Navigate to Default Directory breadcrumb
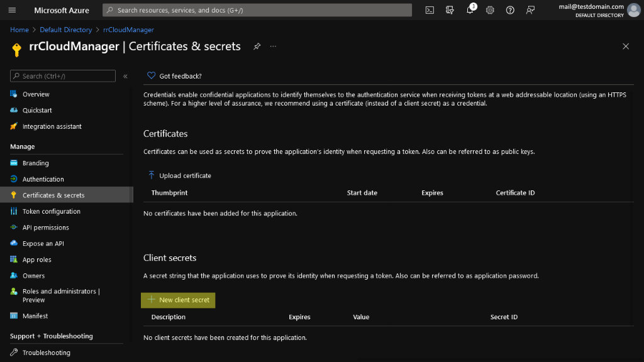Screen dimensions: 644x362 tap(65, 30)
